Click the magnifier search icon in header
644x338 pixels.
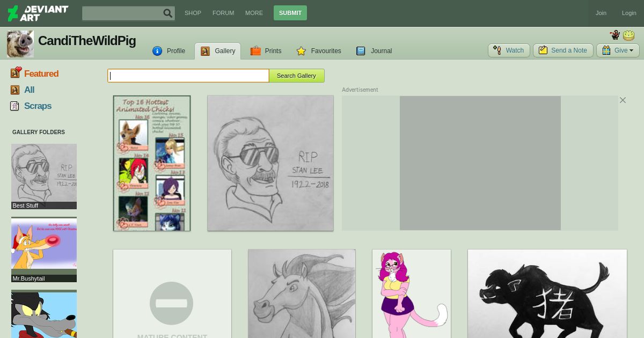pyautogui.click(x=168, y=13)
